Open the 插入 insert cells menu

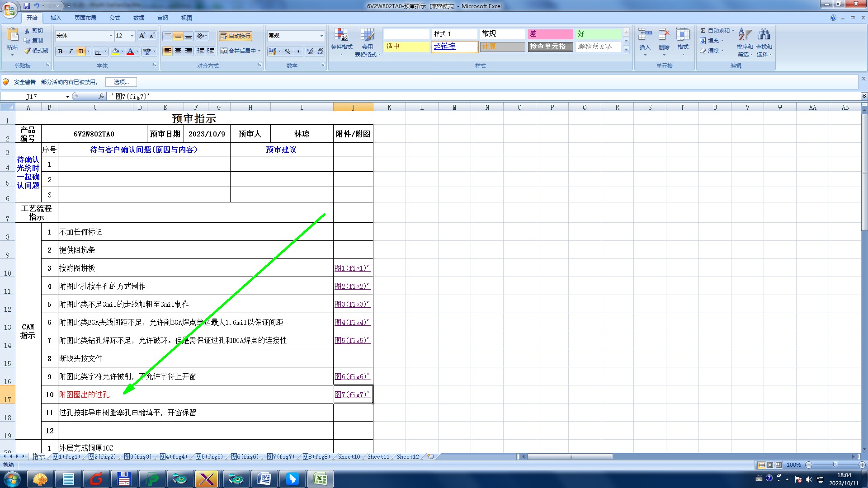[645, 42]
